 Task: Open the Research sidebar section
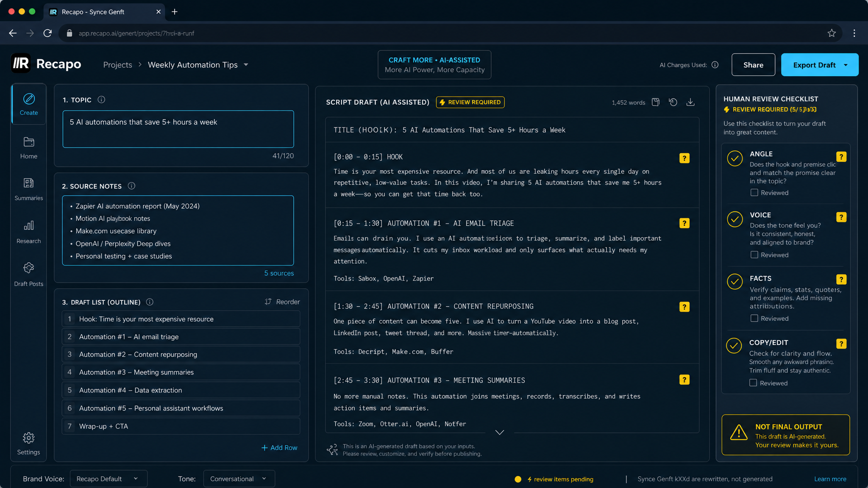click(28, 232)
